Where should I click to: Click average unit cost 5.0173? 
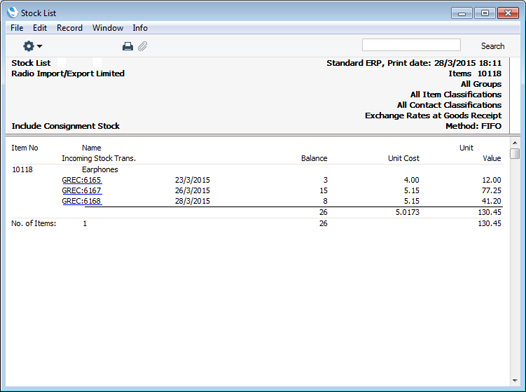[x=407, y=212]
